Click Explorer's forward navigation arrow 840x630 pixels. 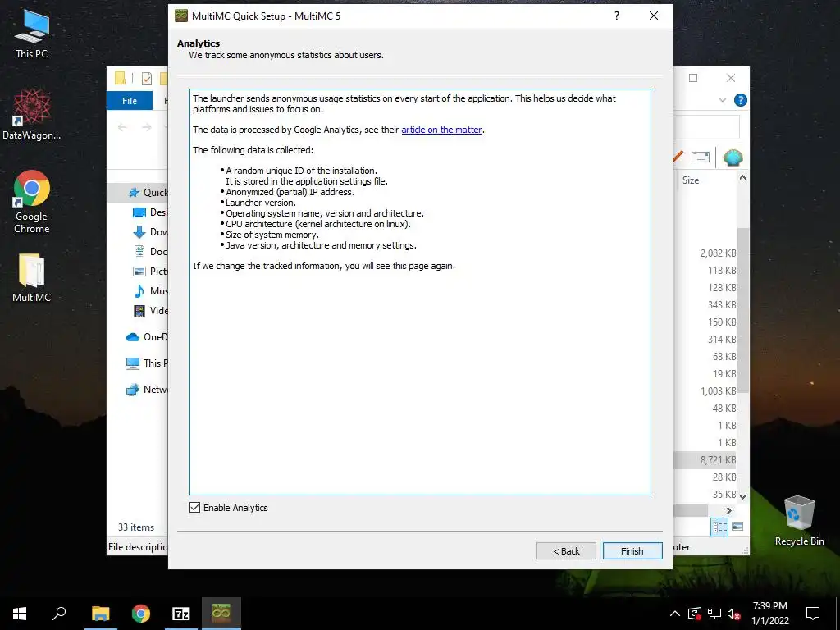pyautogui.click(x=146, y=127)
